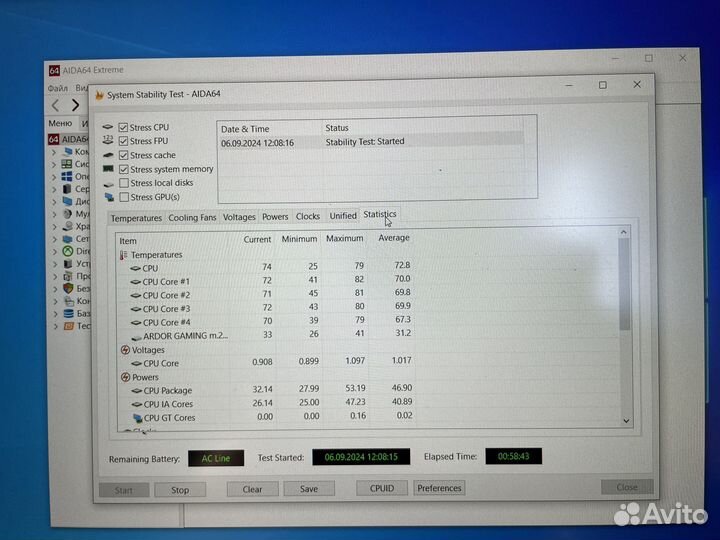Click the AIDA64 Extreme title bar logo
Viewport: 720px width, 540px height.
click(54, 70)
